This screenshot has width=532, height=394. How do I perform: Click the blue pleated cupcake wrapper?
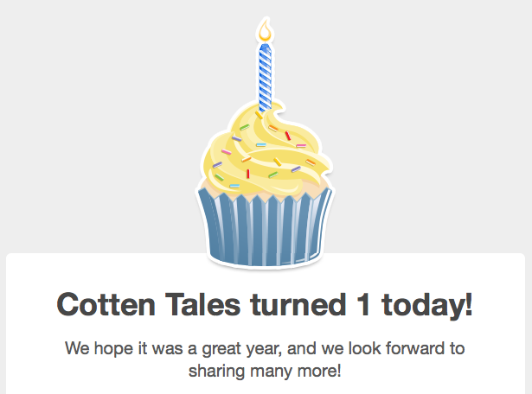(266, 226)
